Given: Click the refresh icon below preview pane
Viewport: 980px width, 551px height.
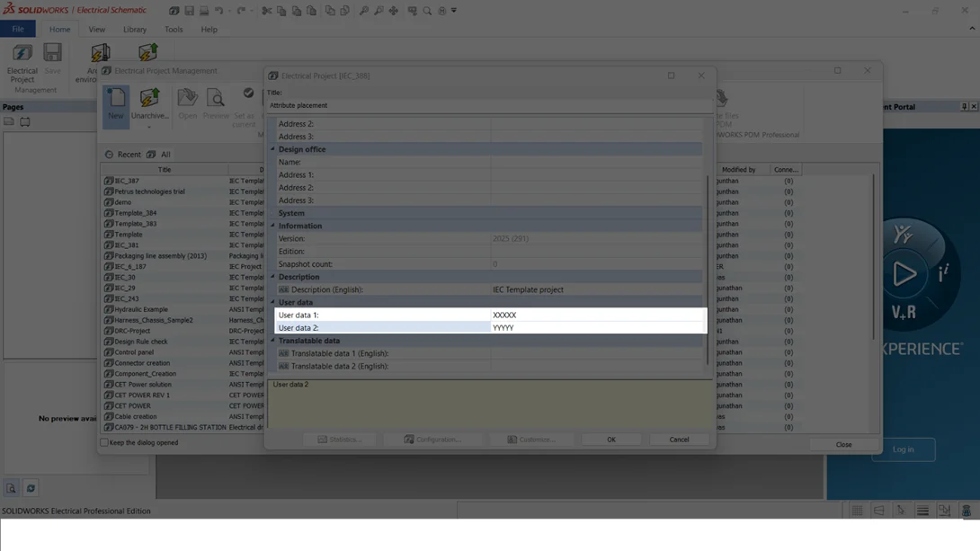Looking at the screenshot, I should point(31,488).
